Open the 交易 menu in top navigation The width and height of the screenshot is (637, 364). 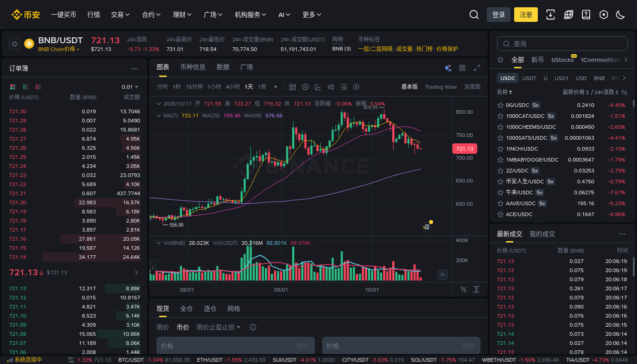pyautogui.click(x=121, y=15)
